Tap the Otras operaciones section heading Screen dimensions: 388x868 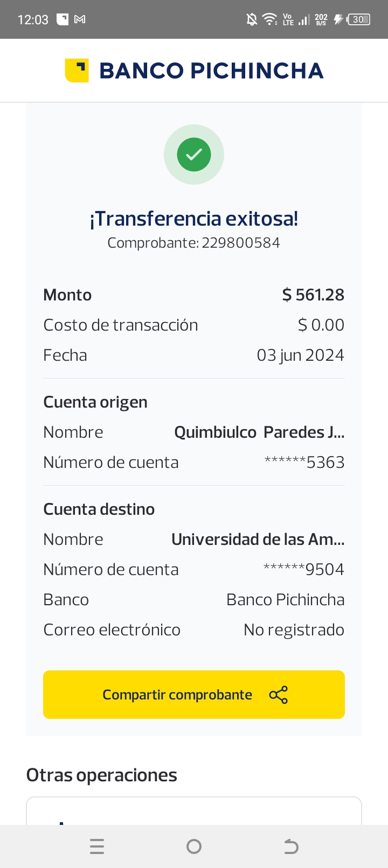pos(101,775)
